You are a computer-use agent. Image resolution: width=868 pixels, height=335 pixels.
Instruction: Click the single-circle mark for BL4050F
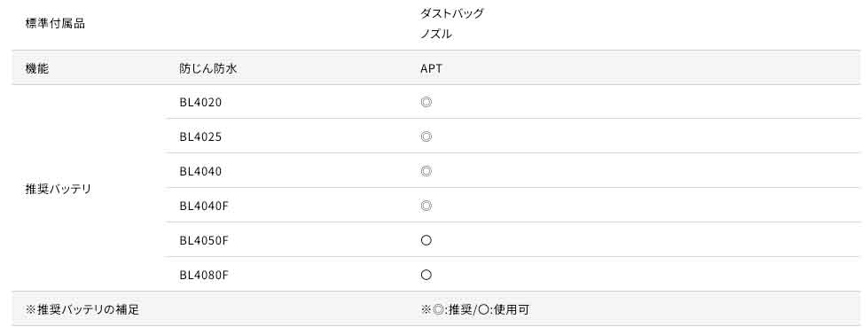pyautogui.click(x=426, y=240)
